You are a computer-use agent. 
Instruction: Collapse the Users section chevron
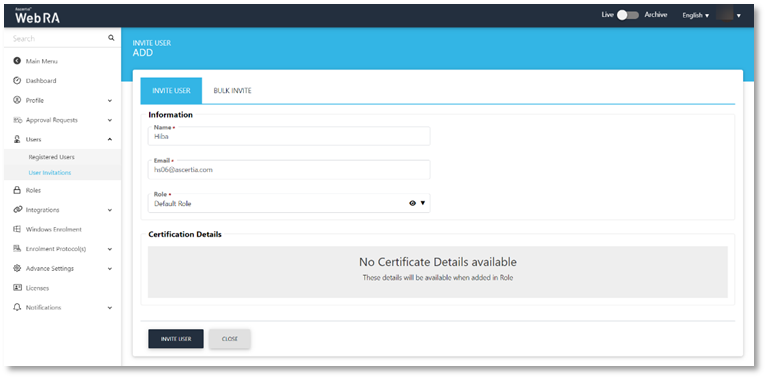point(109,140)
